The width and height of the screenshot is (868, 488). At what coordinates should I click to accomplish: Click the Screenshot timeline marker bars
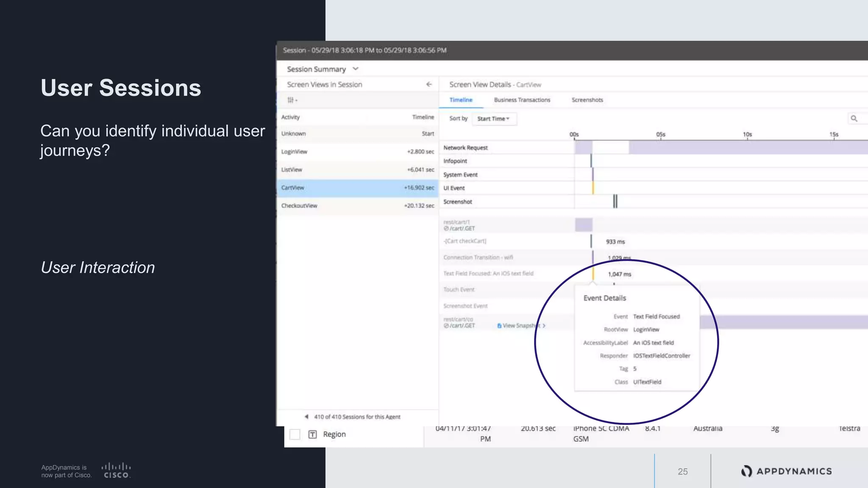(615, 201)
